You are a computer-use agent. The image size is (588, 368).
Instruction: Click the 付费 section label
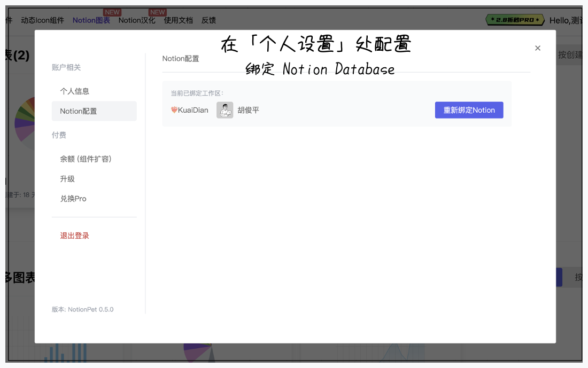59,135
